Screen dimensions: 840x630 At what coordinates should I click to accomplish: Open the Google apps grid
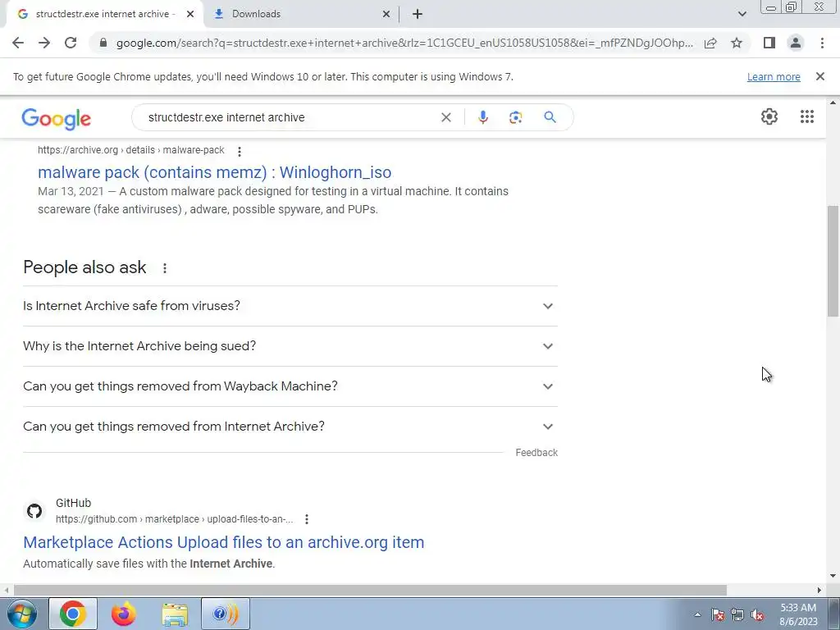(x=807, y=116)
